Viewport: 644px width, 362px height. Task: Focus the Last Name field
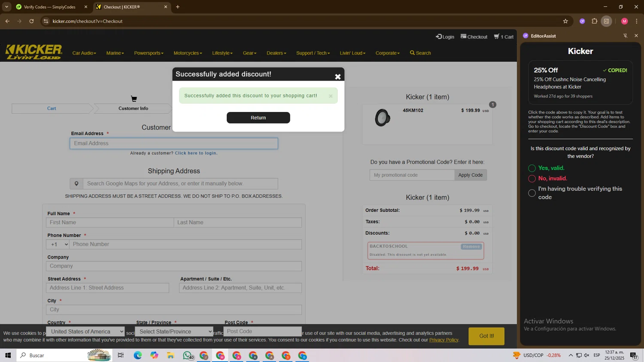coord(238,223)
